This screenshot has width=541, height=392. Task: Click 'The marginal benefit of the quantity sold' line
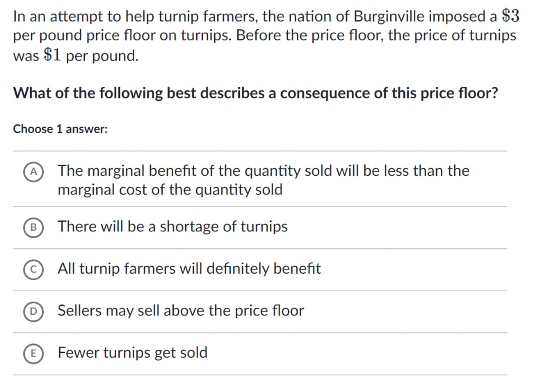263,171
